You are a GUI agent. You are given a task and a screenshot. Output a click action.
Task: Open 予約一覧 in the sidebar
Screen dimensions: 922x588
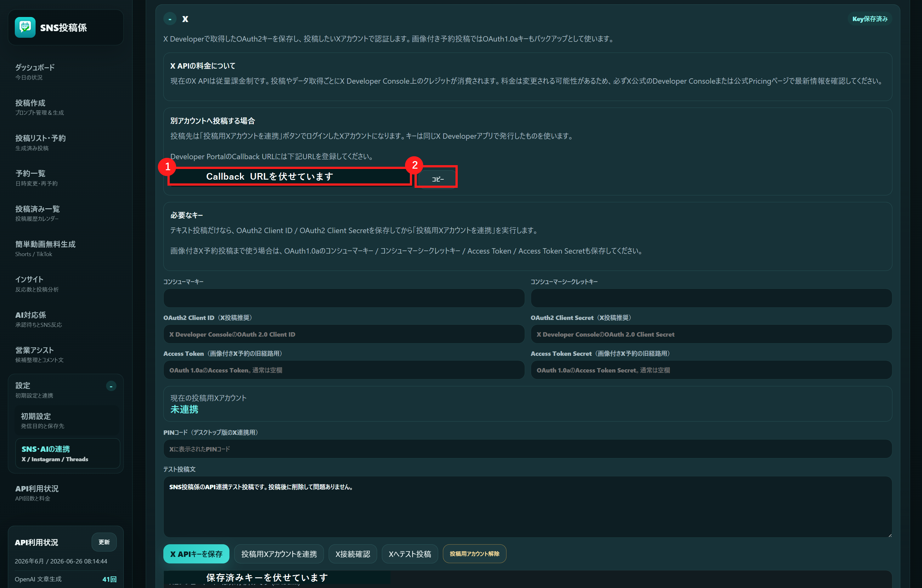tap(65, 177)
